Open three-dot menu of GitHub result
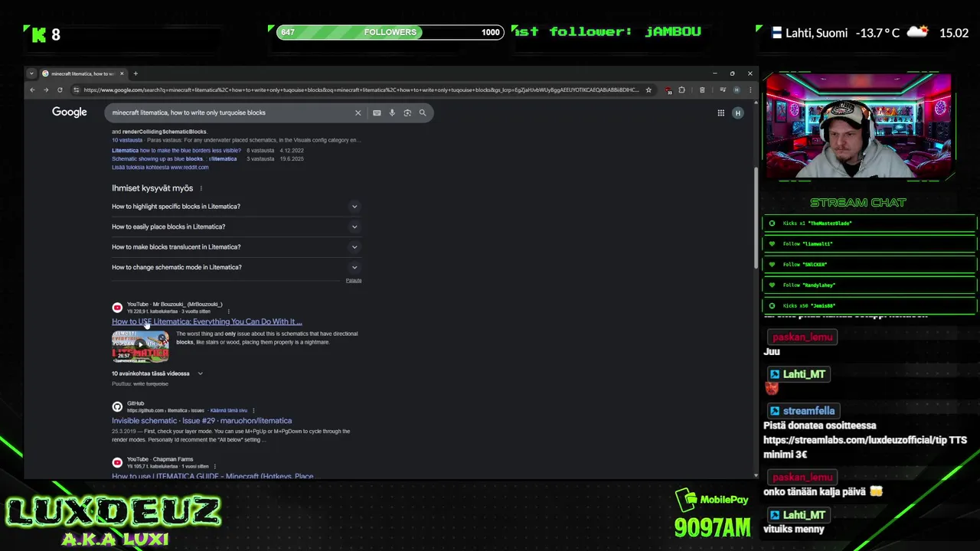The width and height of the screenshot is (980, 551). (x=253, y=410)
